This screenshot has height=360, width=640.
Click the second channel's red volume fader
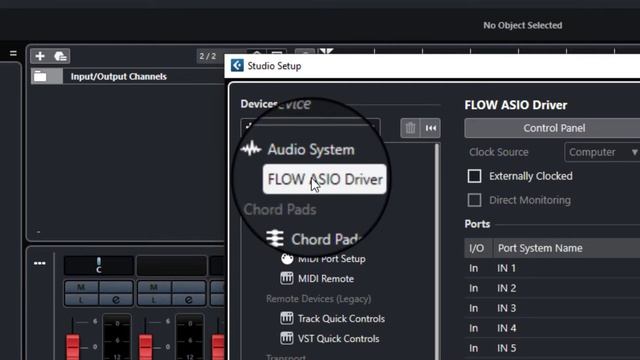pyautogui.click(x=145, y=347)
